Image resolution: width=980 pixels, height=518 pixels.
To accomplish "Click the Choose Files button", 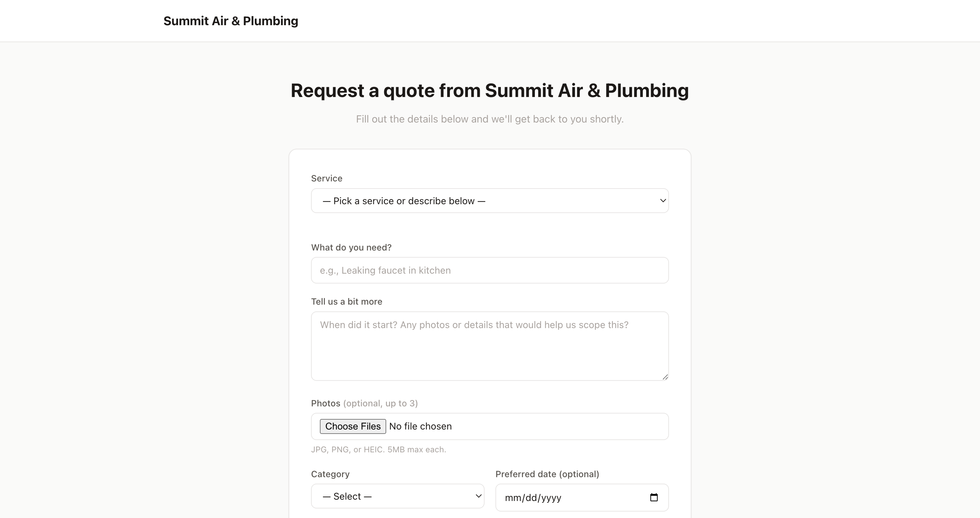I will click(x=353, y=426).
